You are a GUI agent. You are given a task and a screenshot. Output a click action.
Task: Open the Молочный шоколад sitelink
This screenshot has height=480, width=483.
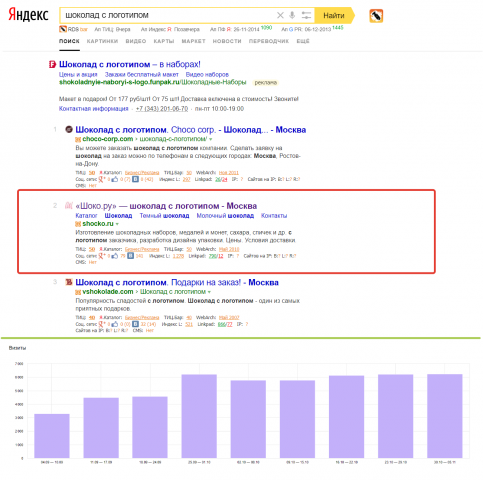coord(225,216)
